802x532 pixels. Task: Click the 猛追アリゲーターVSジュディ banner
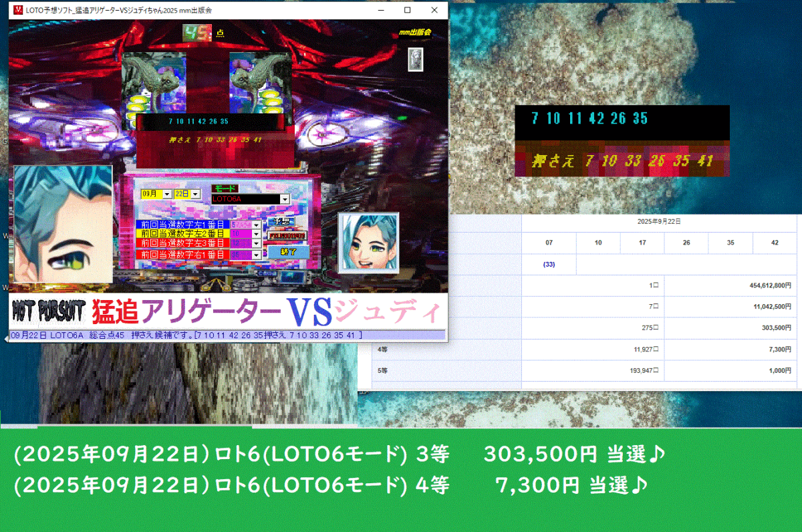(267, 311)
